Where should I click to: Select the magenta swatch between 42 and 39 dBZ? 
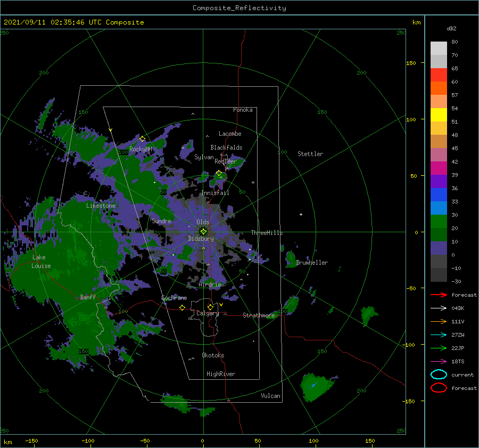click(439, 168)
